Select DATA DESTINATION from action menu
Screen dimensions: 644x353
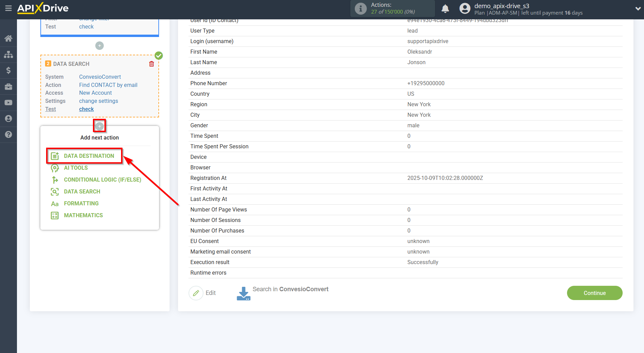click(89, 156)
